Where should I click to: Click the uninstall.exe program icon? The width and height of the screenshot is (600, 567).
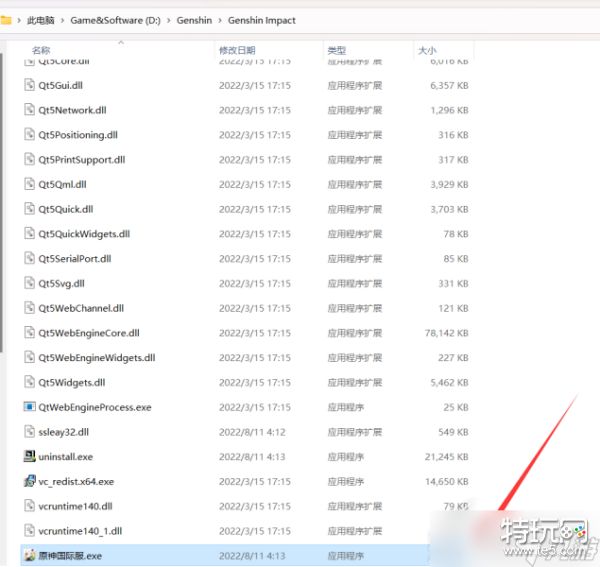click(29, 456)
